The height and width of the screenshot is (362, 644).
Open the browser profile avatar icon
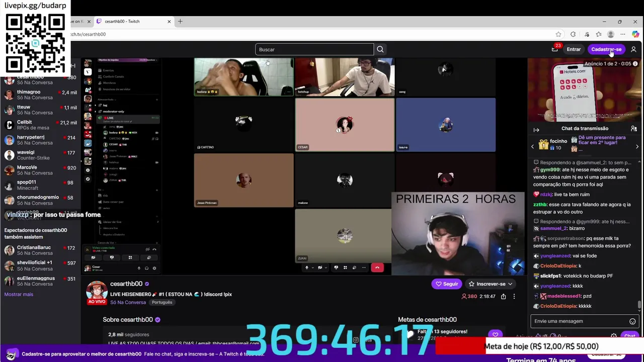click(x=611, y=34)
